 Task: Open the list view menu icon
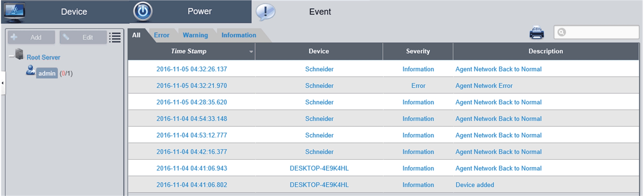coord(115,37)
